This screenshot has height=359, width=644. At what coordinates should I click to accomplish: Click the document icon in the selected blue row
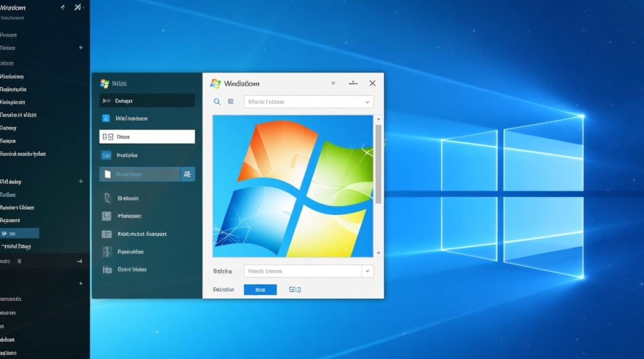pyautogui.click(x=107, y=174)
